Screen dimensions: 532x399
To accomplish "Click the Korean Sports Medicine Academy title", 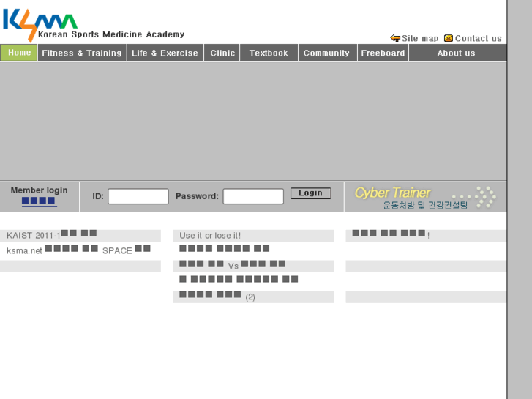I will tap(111, 34).
